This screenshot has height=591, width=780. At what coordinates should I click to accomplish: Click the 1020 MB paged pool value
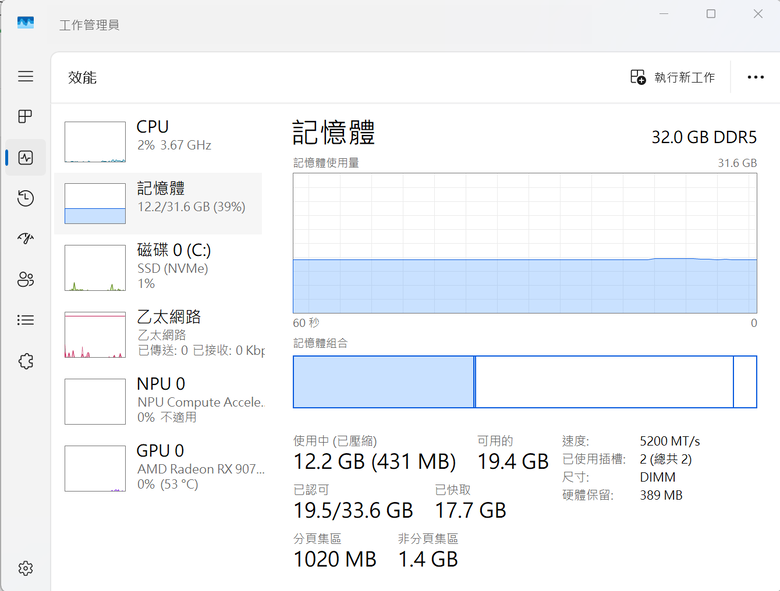[x=335, y=559]
